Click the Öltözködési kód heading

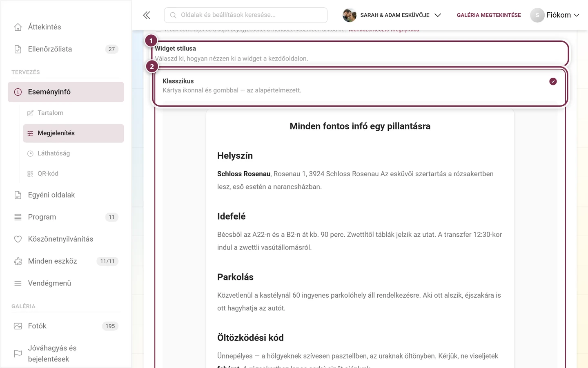pos(250,338)
